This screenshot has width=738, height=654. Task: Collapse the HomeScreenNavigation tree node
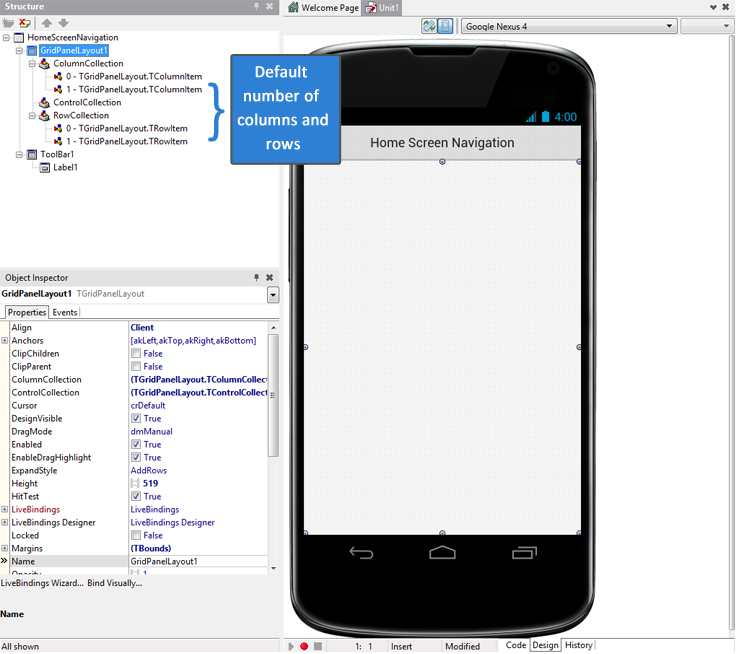point(6,38)
